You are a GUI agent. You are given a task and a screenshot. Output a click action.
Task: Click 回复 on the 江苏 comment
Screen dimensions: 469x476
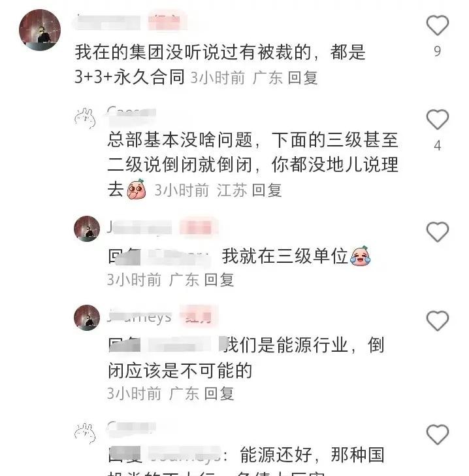click(267, 190)
